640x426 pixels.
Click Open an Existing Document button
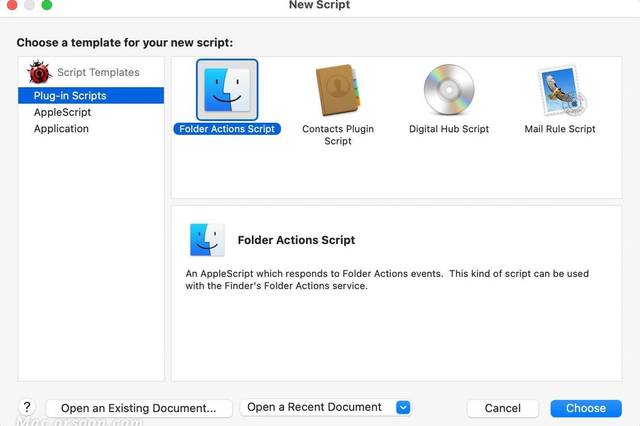click(x=139, y=408)
